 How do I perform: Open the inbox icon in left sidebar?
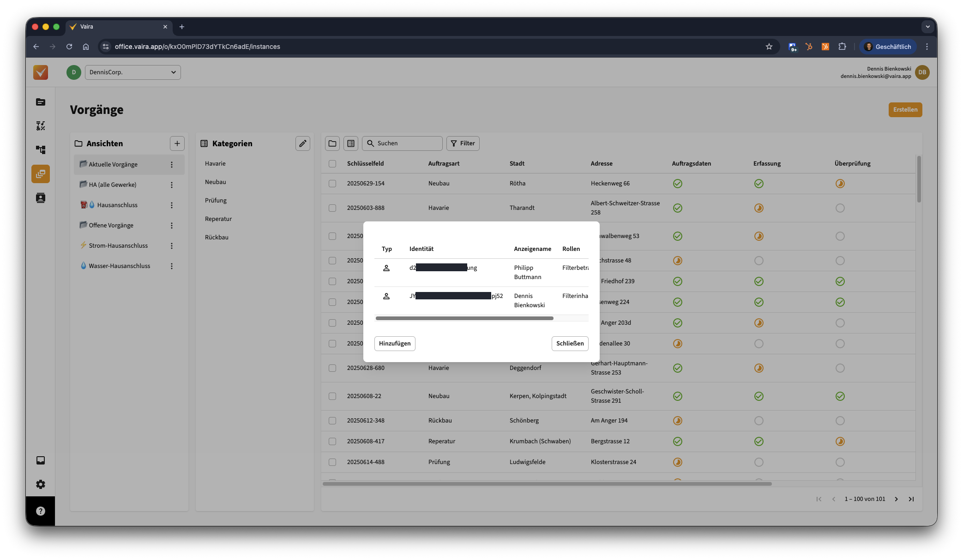pos(41,460)
